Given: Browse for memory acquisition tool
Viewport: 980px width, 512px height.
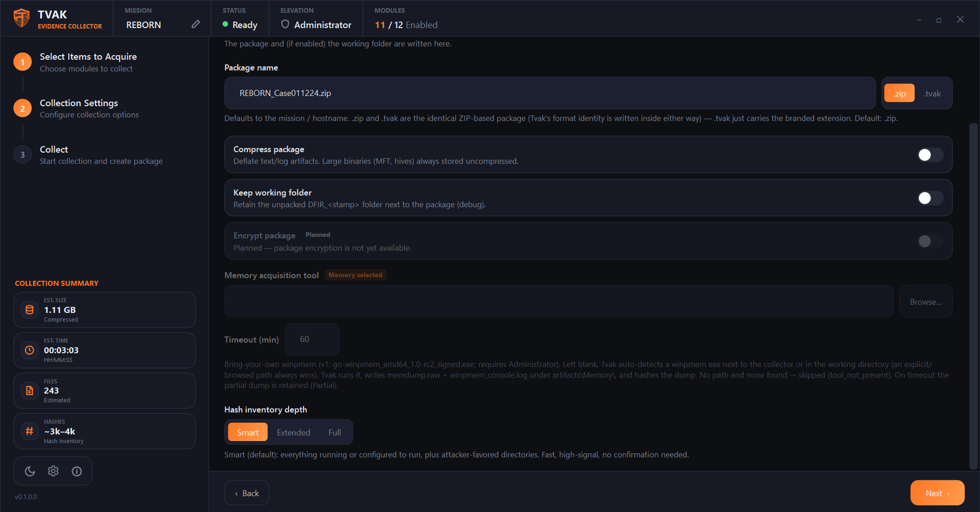Looking at the screenshot, I should 926,302.
